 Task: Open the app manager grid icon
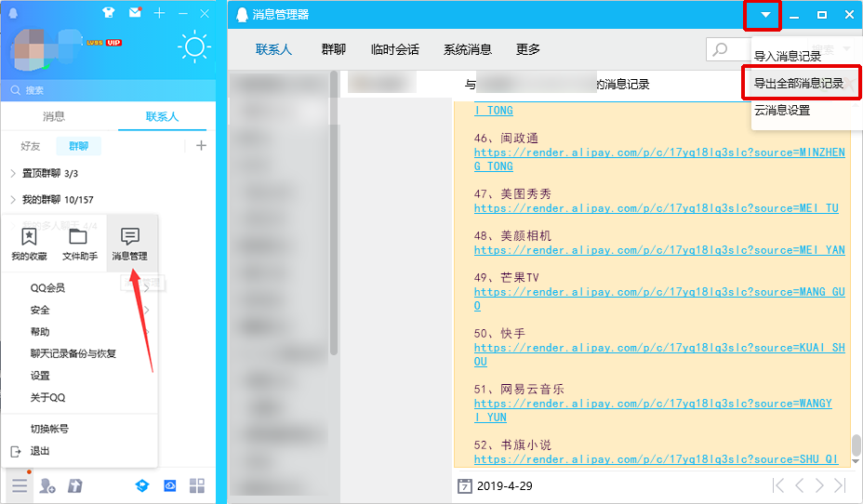pos(197,485)
